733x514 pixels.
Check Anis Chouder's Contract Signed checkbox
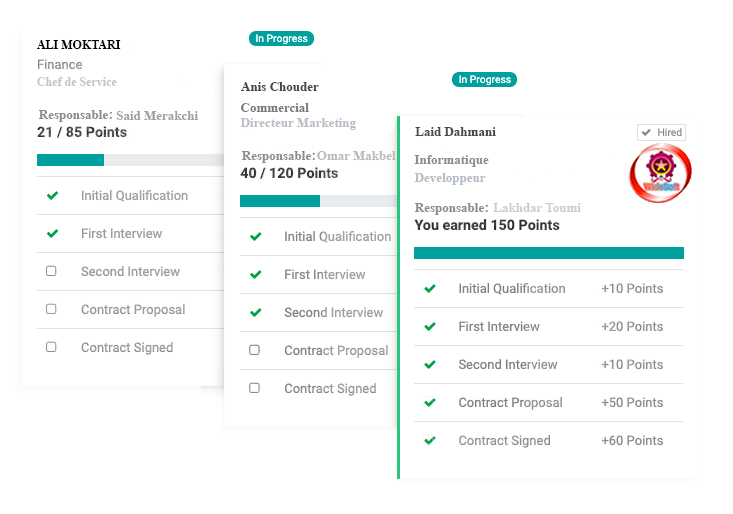coord(254,388)
